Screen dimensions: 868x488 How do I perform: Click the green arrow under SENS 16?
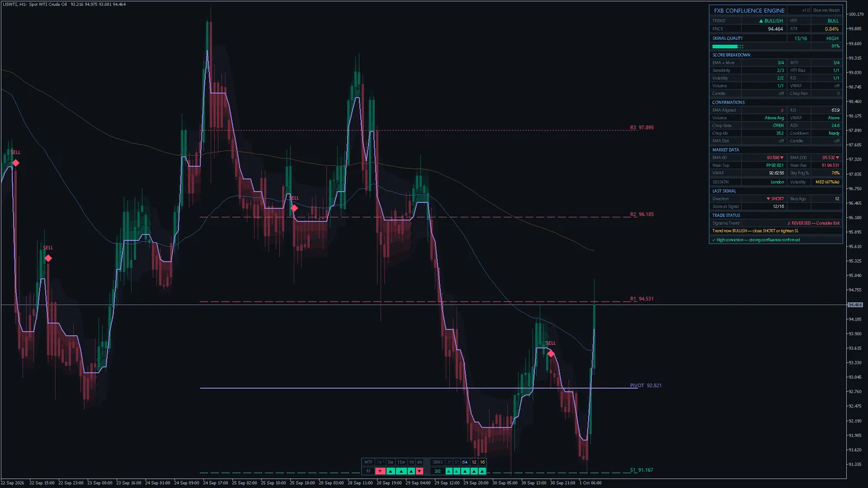pyautogui.click(x=482, y=471)
